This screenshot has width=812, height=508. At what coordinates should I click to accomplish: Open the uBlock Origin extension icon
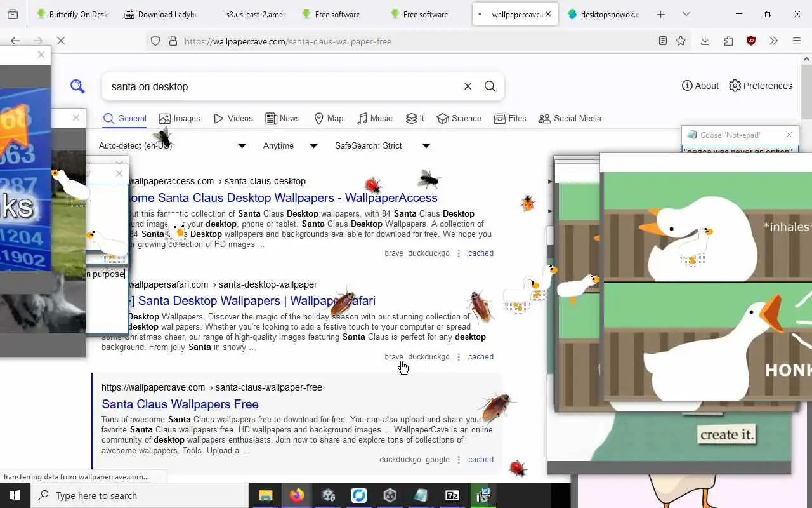[x=751, y=41]
